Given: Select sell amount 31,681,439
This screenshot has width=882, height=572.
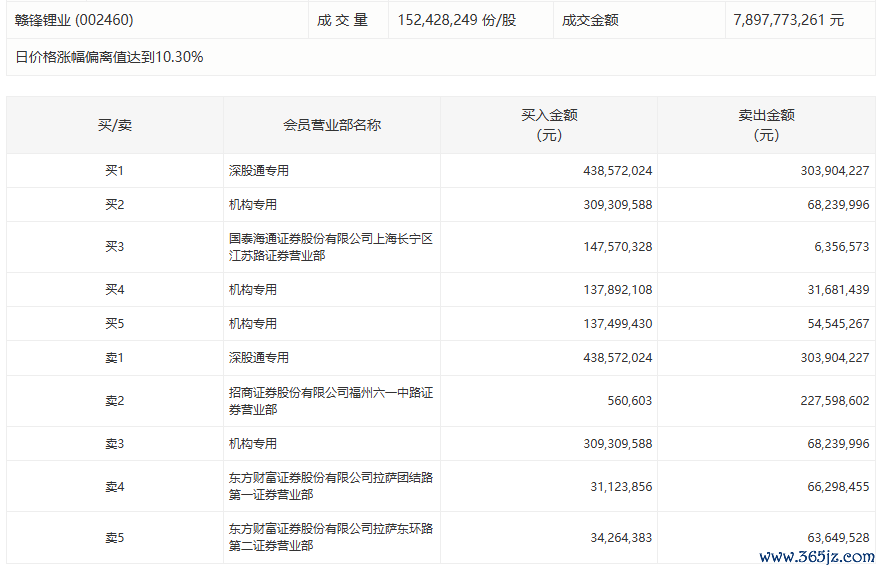Looking at the screenshot, I should (x=838, y=290).
